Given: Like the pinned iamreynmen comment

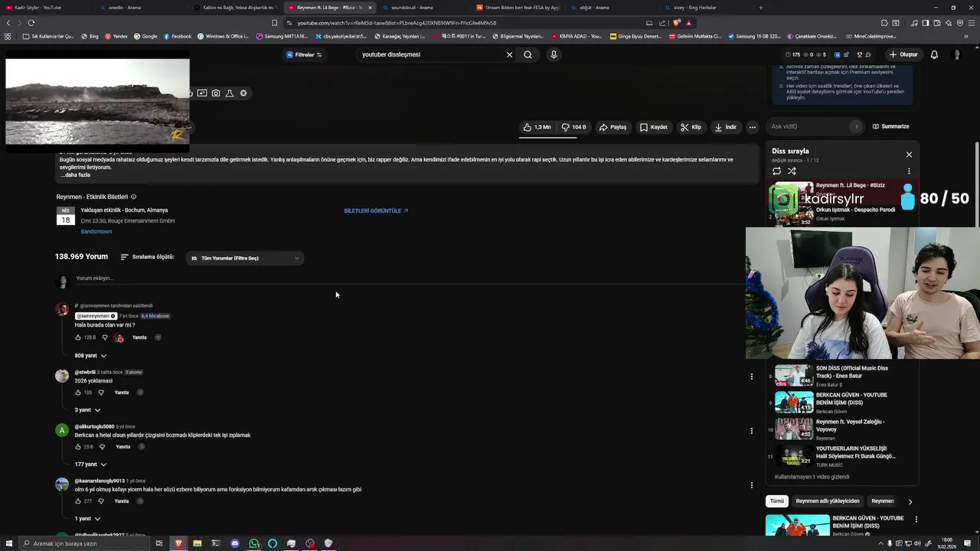Looking at the screenshot, I should [78, 337].
